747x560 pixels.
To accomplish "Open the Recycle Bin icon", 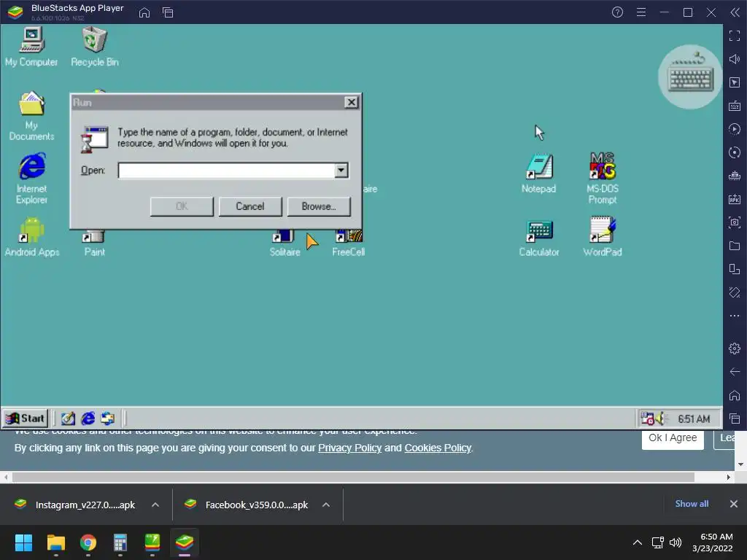I will pos(94,47).
